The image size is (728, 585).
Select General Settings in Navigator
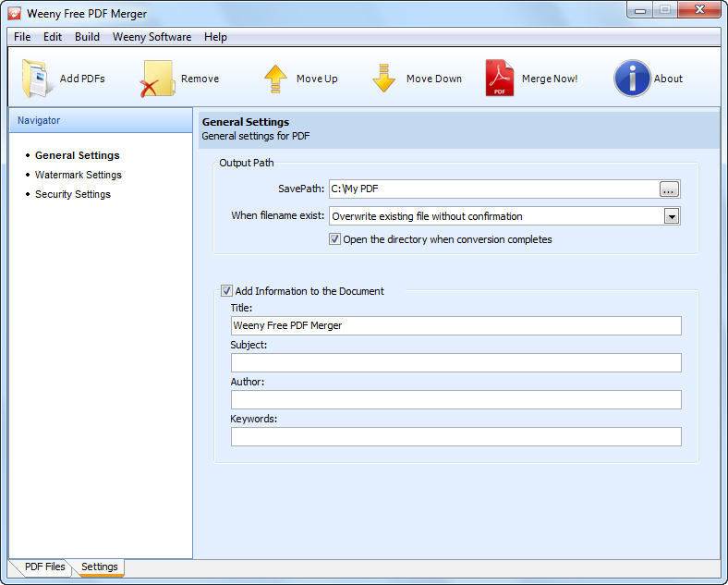78,155
